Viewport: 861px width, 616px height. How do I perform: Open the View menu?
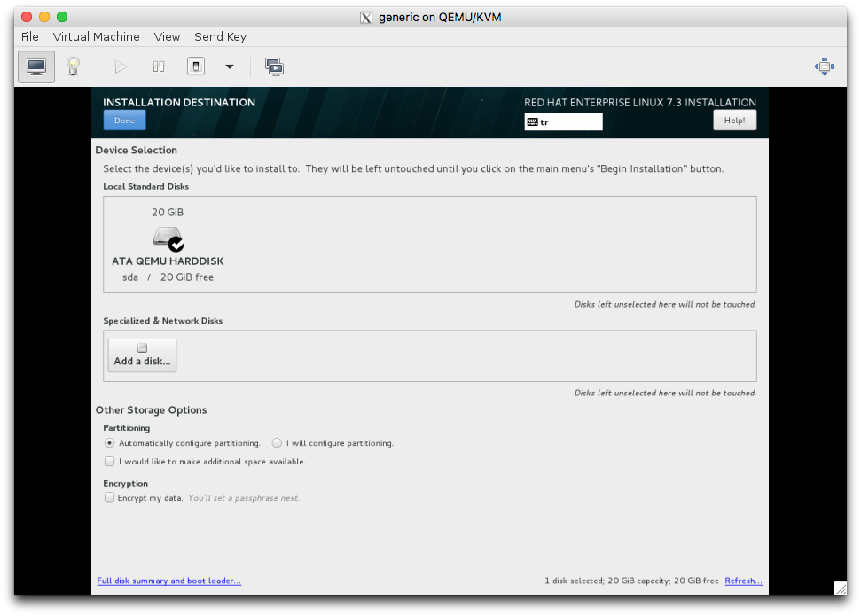[167, 37]
